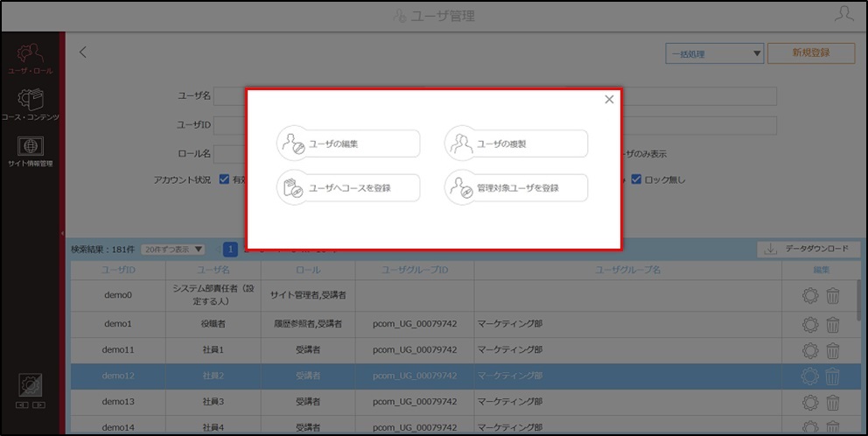Go back with the left chevron
The width and height of the screenshot is (868, 436).
(x=82, y=52)
